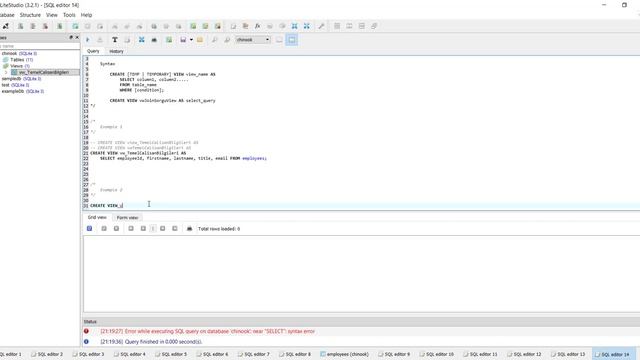Open a new SQL editor from main toolbar
The image size is (640, 360).
pos(233,26)
